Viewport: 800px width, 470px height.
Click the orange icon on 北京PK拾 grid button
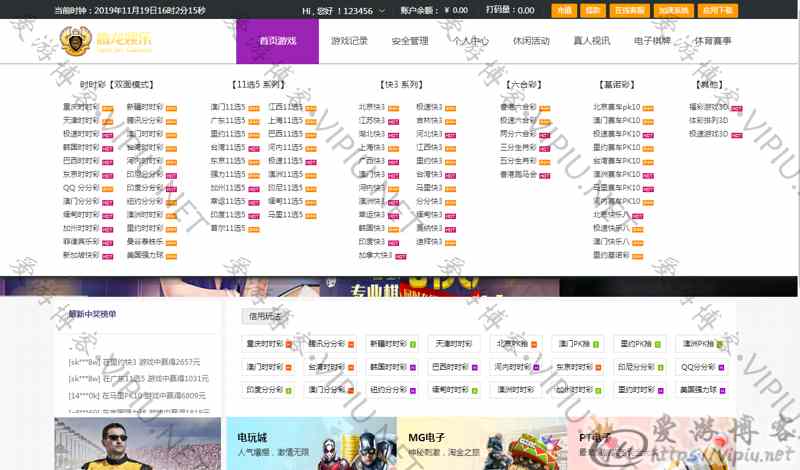[x=534, y=344]
